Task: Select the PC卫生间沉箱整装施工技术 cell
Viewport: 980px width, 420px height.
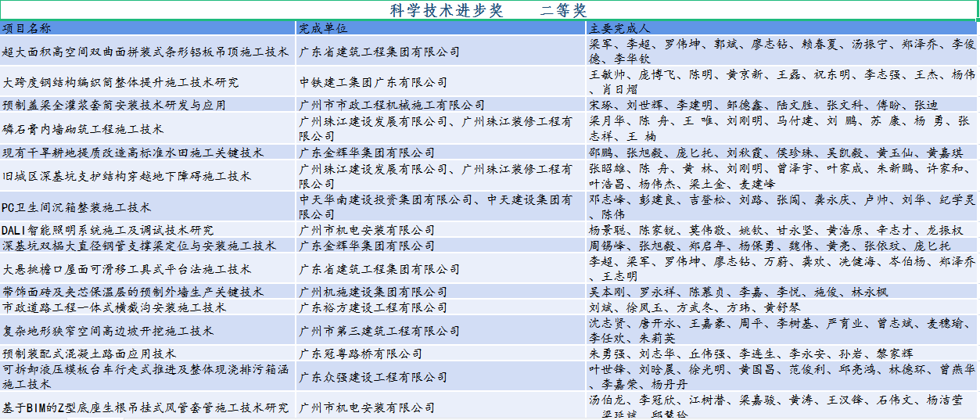Action: 148,207
